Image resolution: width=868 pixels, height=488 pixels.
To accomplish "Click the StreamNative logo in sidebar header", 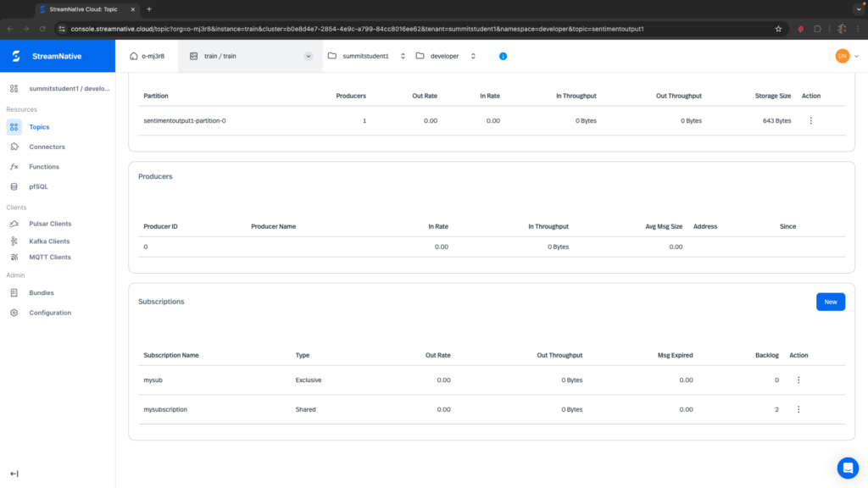I will 16,56.
